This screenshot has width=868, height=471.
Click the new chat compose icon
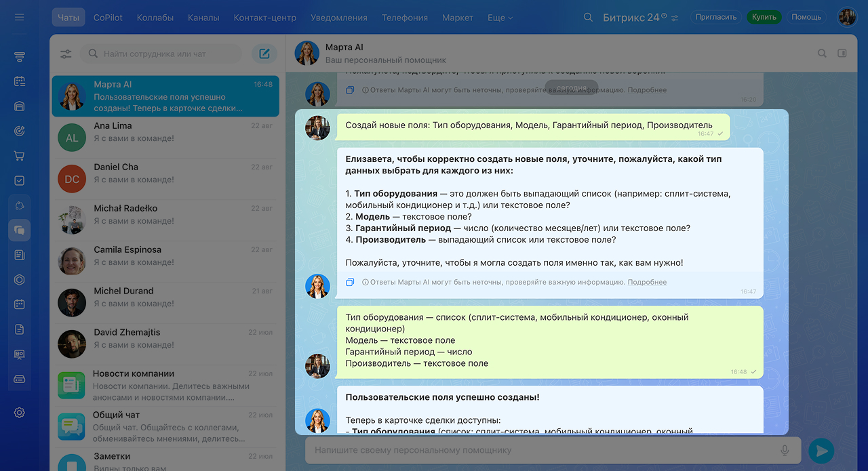(x=264, y=54)
